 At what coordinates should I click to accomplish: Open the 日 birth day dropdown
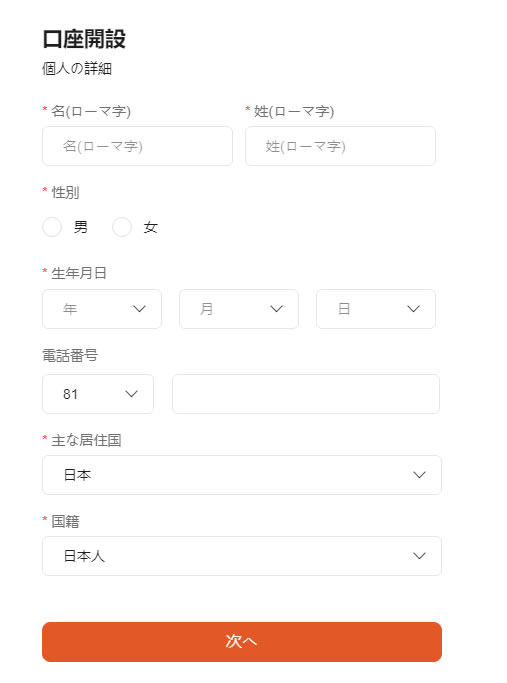click(x=376, y=309)
